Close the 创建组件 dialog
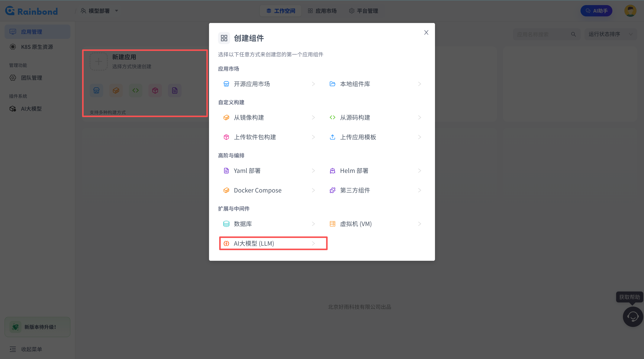 [426, 33]
